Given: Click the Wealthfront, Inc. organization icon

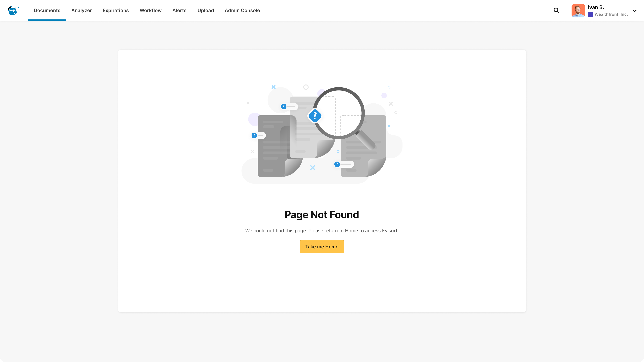Looking at the screenshot, I should point(591,14).
